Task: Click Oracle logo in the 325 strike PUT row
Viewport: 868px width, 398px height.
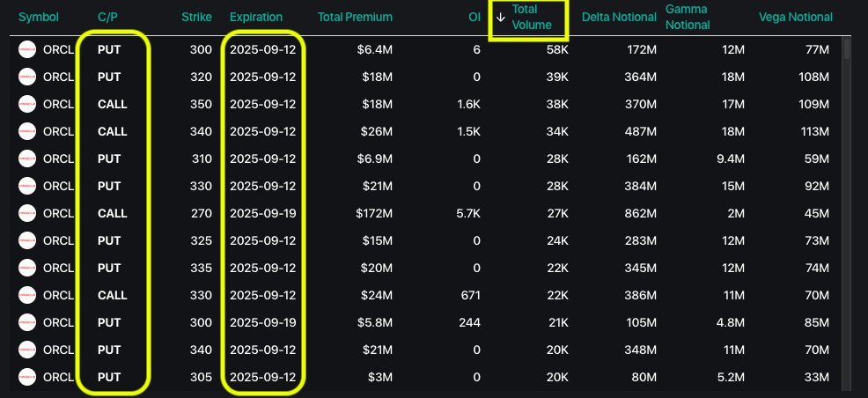Action: pos(27,240)
